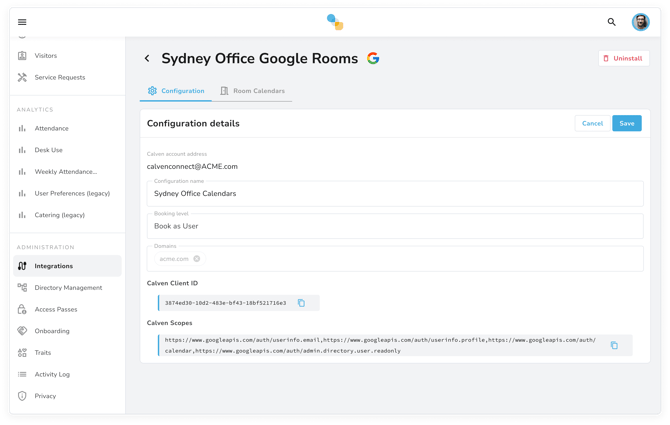Screen dimensions: 670x425
Task: Open the hamburger navigation menu
Action: 22,22
